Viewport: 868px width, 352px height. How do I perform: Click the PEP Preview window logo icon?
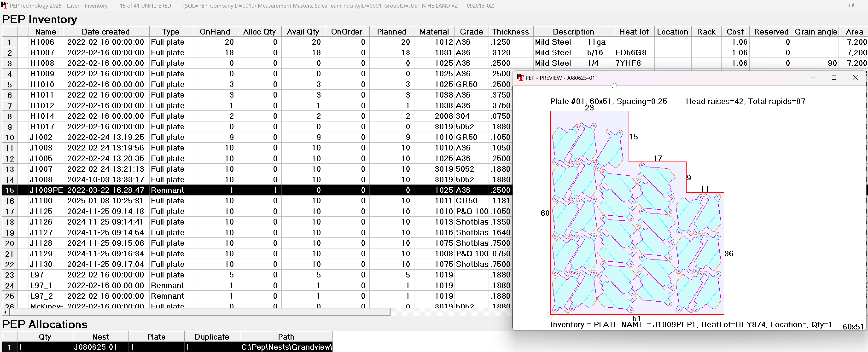[520, 78]
